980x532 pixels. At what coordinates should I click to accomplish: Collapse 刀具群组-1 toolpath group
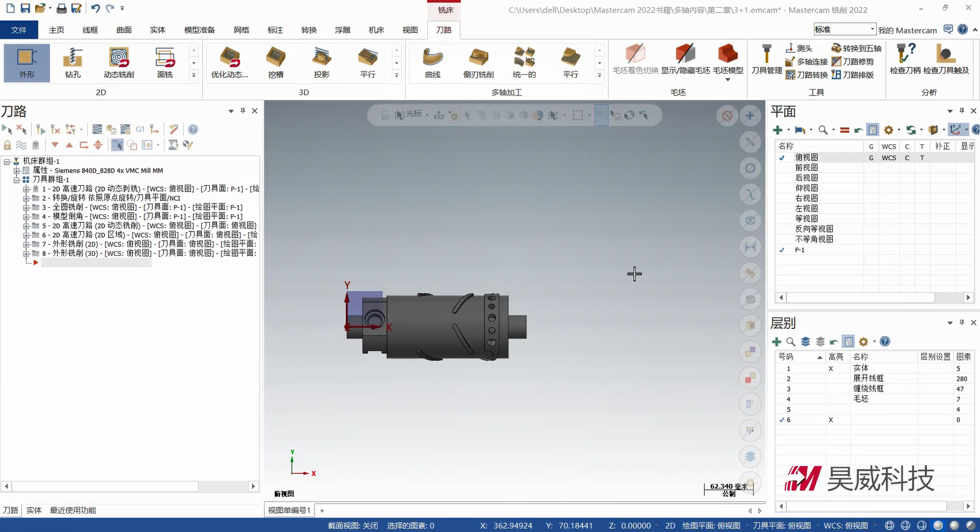[x=17, y=179]
